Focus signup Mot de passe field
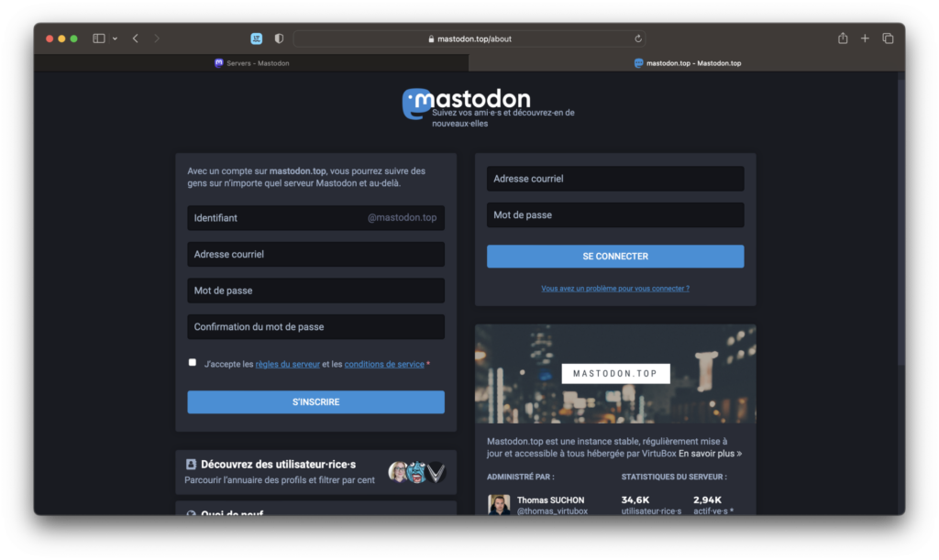This screenshot has width=939, height=560. (x=315, y=291)
